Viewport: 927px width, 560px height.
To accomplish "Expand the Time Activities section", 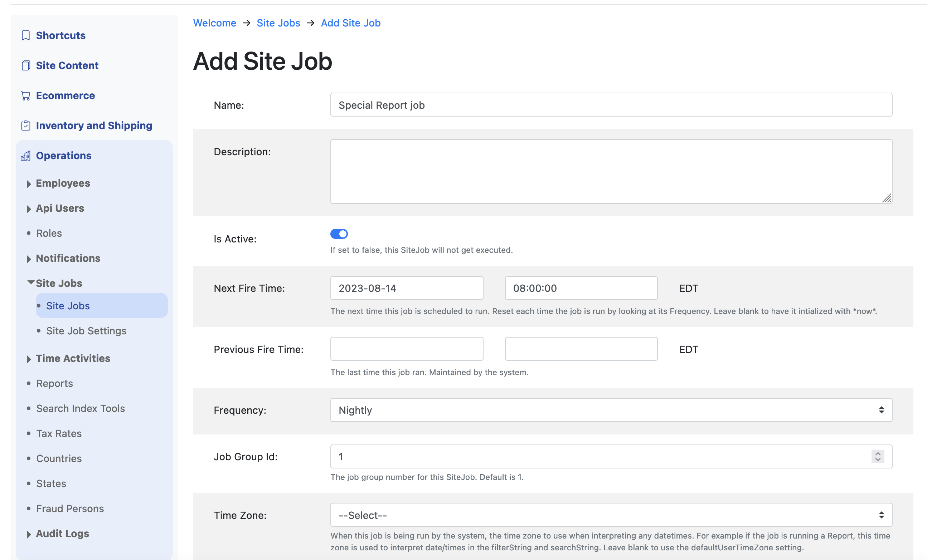I will pos(29,359).
